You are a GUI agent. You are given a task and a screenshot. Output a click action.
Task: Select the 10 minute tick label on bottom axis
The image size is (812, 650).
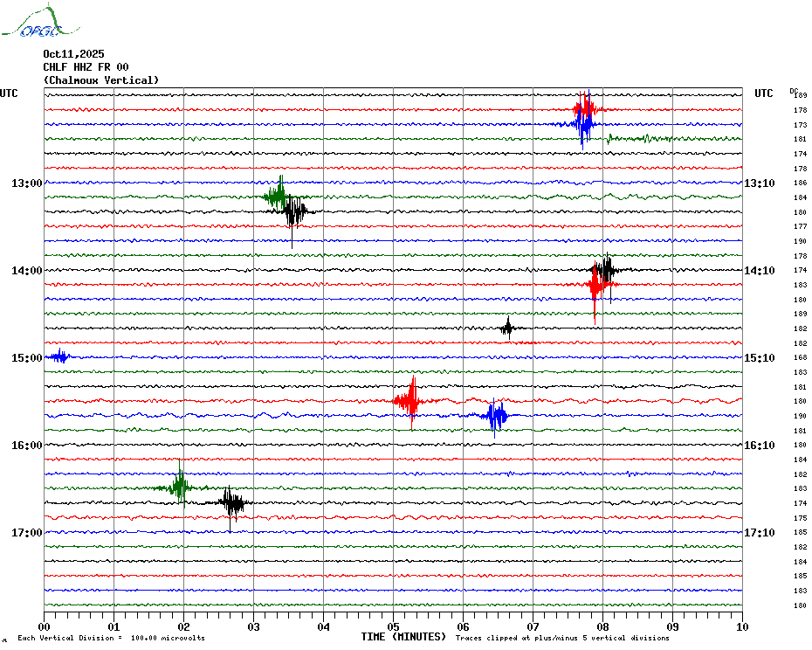tap(741, 626)
